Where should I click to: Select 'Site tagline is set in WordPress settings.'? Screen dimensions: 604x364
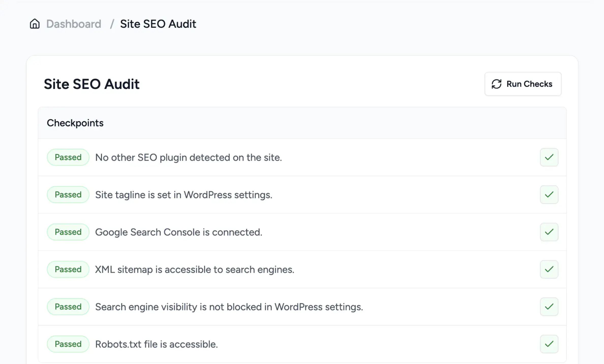tap(184, 195)
